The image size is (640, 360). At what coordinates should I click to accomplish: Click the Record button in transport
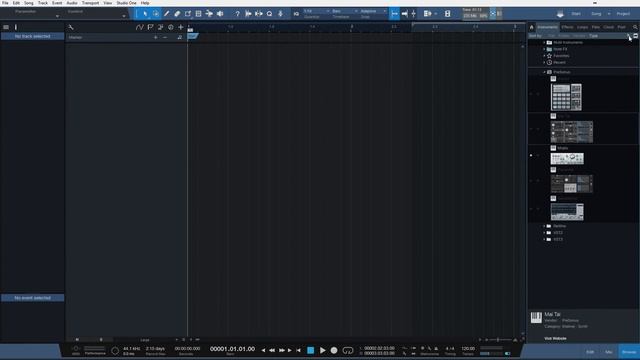coord(334,350)
